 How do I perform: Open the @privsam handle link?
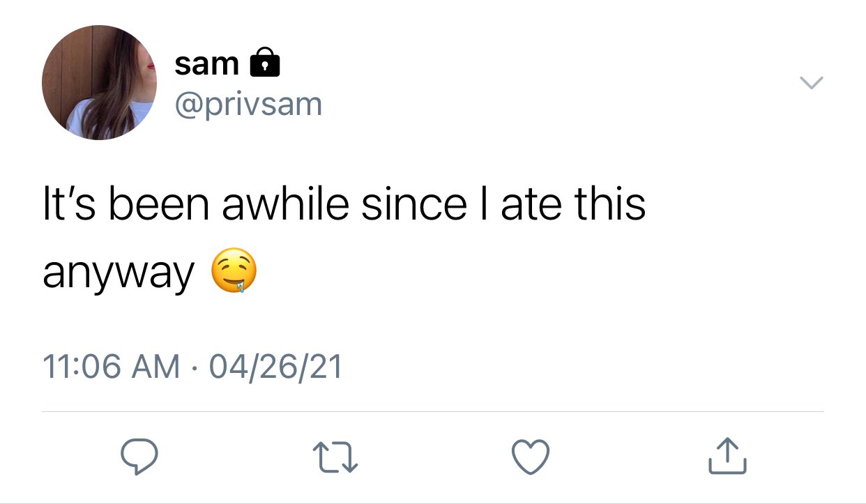click(248, 105)
